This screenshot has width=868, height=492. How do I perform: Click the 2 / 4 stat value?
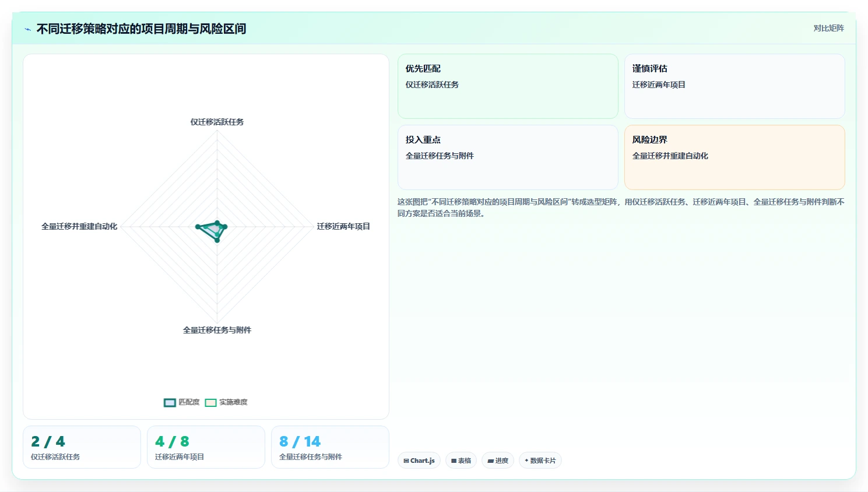pos(48,441)
